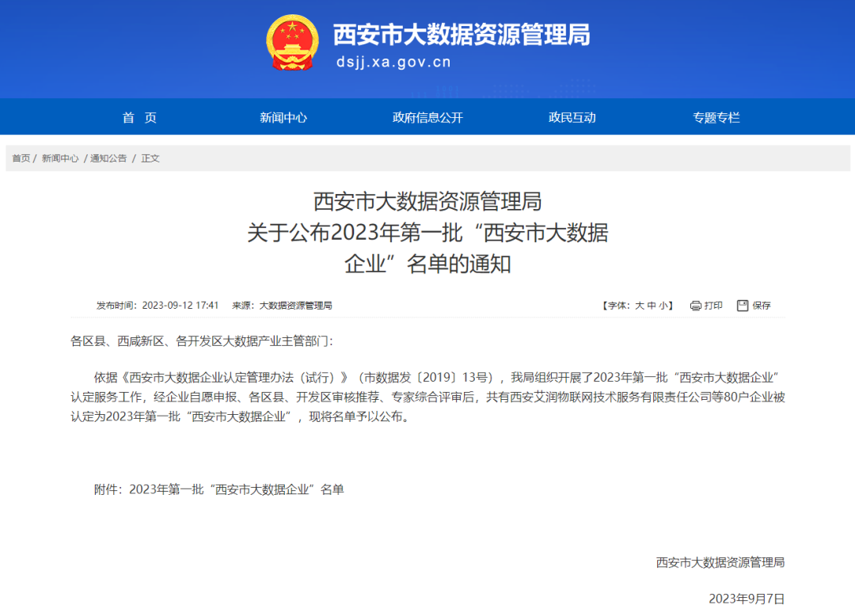Click the headline line 企业”名单的通知
855x616 pixels.
point(427,264)
